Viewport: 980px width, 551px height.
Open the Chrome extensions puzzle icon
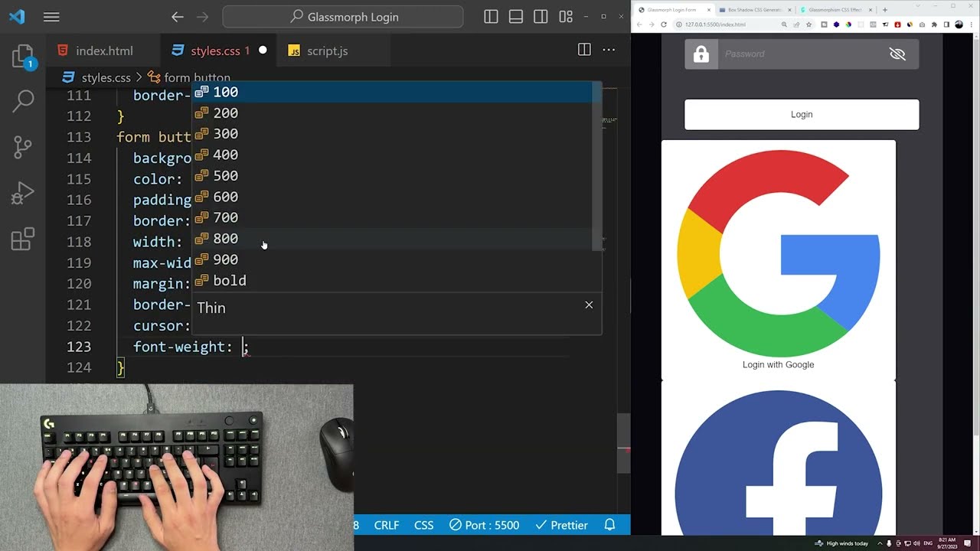[934, 24]
